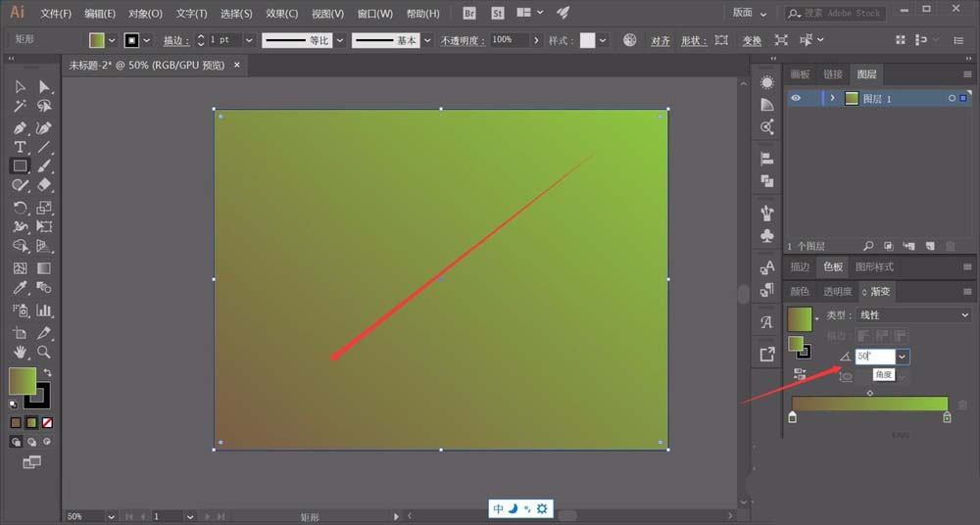Enable Draw Behind mode
Viewport: 980px width, 525px height.
click(32, 442)
